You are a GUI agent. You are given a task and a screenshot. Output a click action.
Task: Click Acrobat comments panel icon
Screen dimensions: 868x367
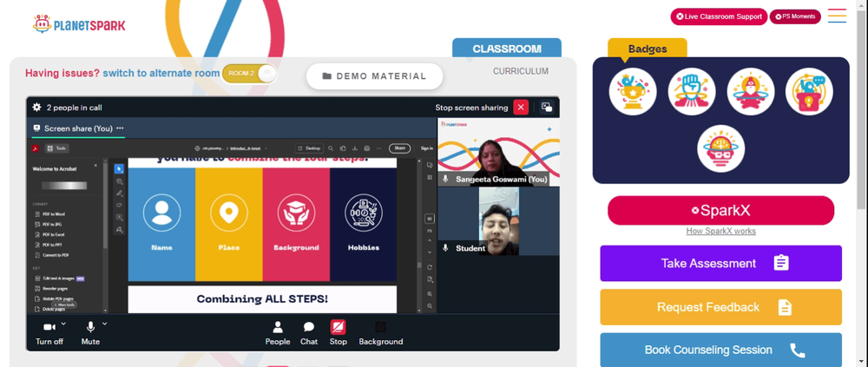pyautogui.click(x=430, y=165)
